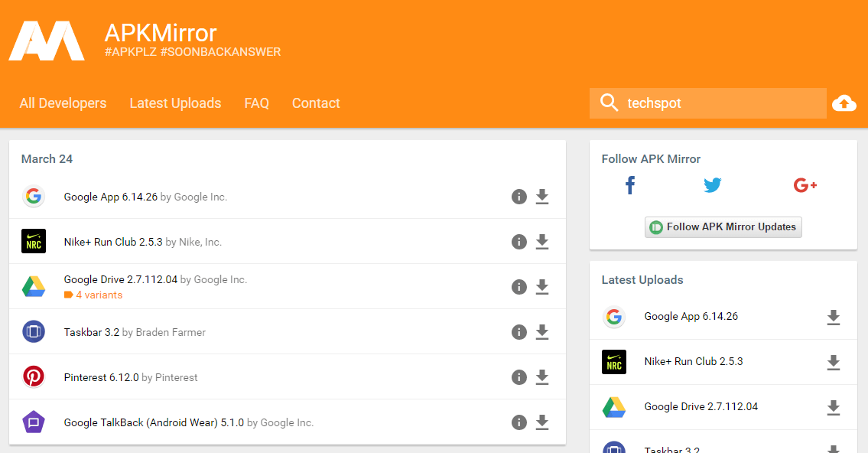
Task: Click the APKMirror logo icon
Action: point(47,41)
